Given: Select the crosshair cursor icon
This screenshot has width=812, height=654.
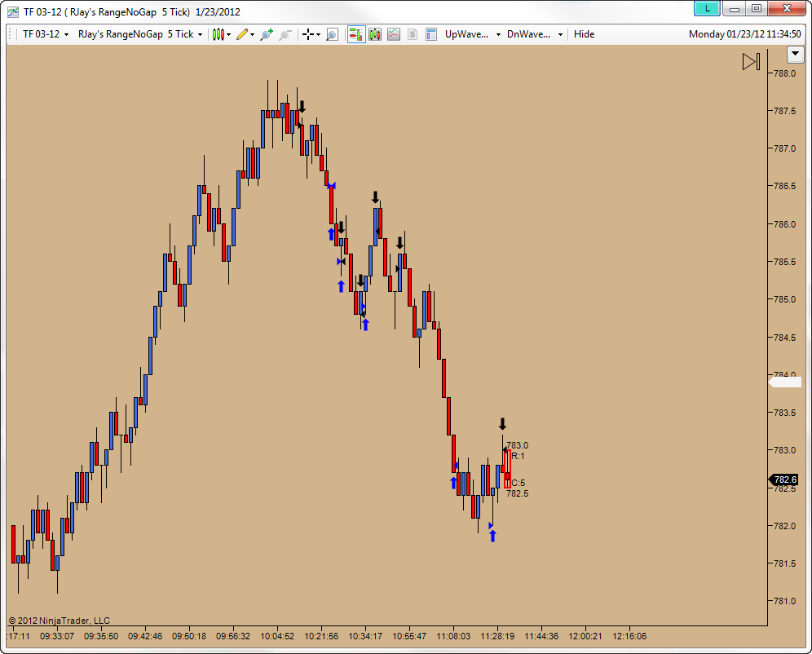Looking at the screenshot, I should [x=308, y=35].
